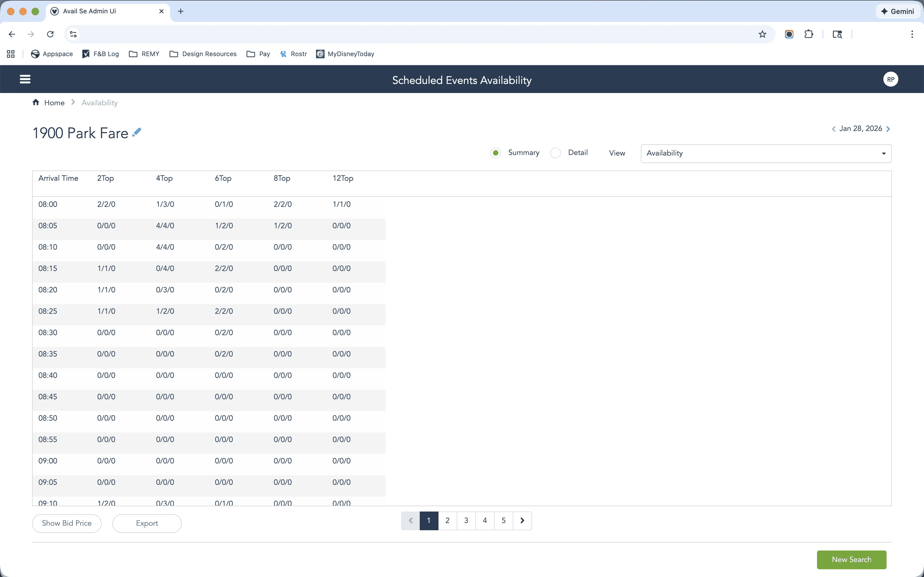Image resolution: width=924 pixels, height=577 pixels.
Task: Select the Summary radio button
Action: 495,153
